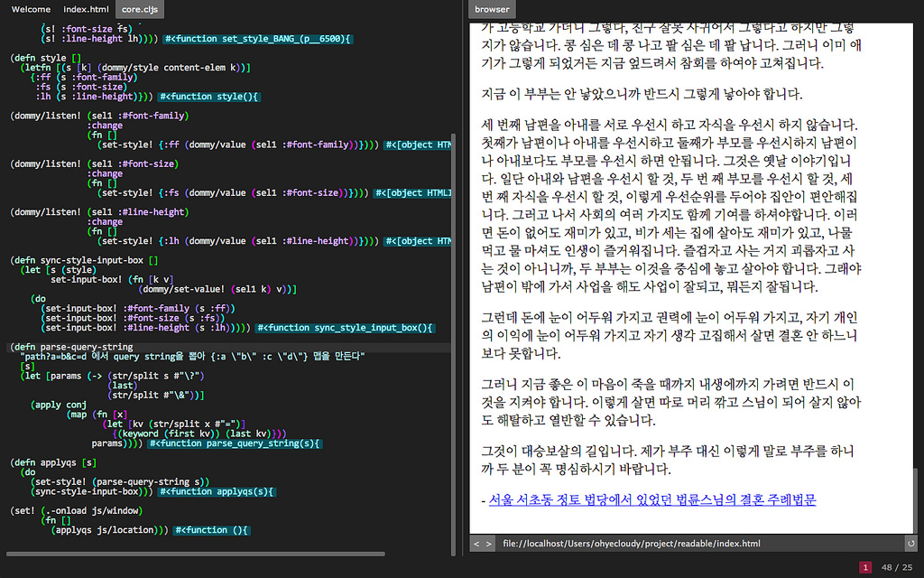Open the index.html tab
This screenshot has height=578, width=924.
point(86,9)
